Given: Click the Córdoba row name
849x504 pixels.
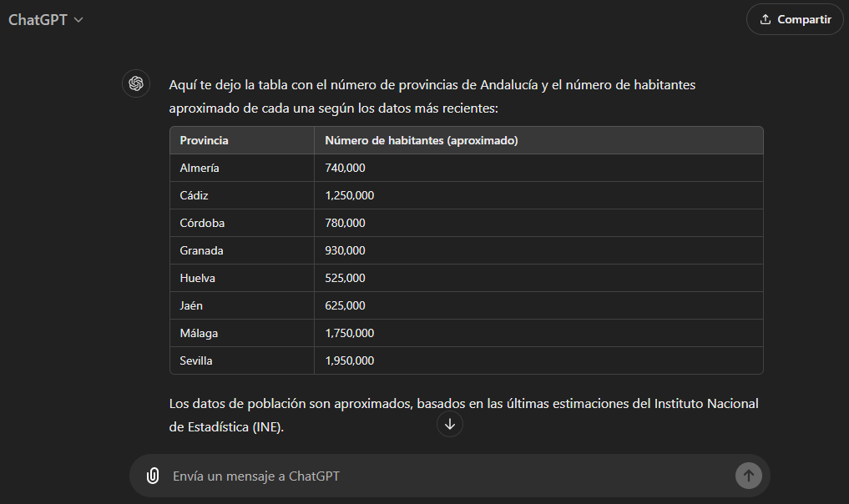Looking at the screenshot, I should click(202, 223).
